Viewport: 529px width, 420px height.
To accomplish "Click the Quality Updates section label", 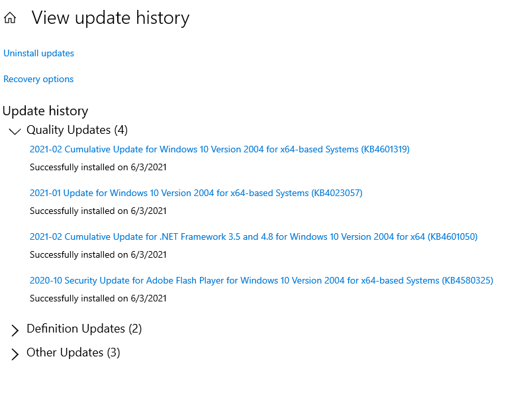I will click(68, 130).
